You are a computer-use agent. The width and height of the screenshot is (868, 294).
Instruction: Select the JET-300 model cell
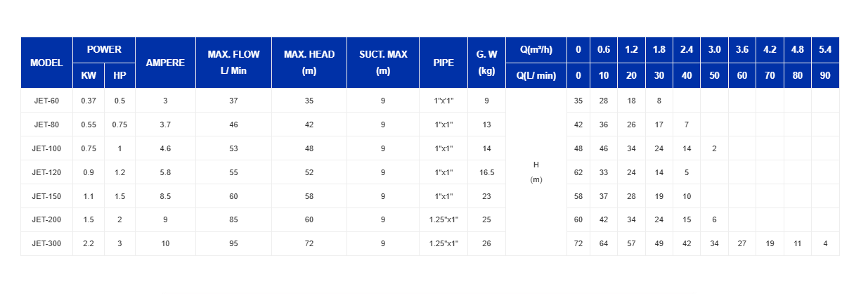click(46, 243)
